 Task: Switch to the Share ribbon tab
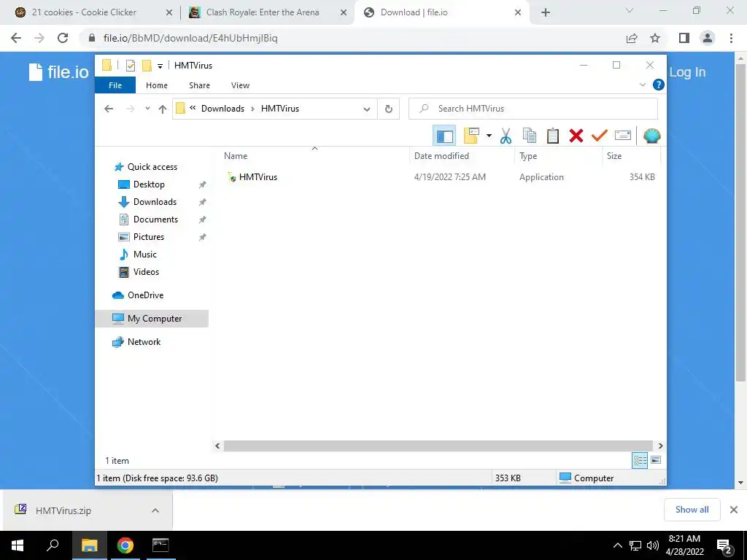(x=199, y=85)
